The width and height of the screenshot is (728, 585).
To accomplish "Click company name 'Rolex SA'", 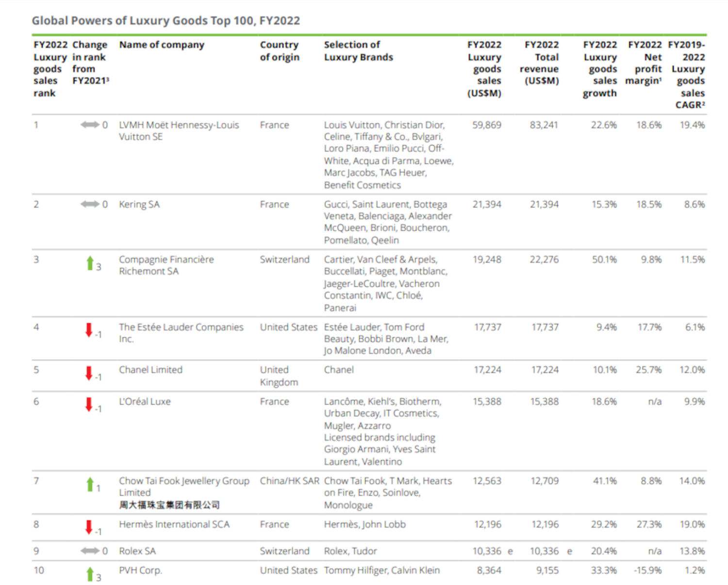I will click(137, 551).
